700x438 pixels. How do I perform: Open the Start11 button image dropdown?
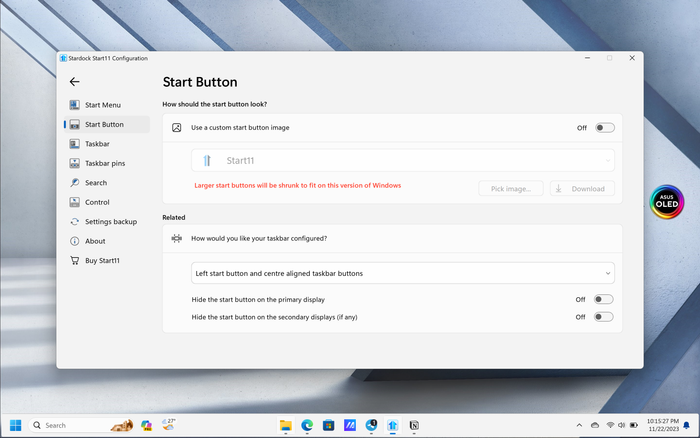(x=403, y=160)
